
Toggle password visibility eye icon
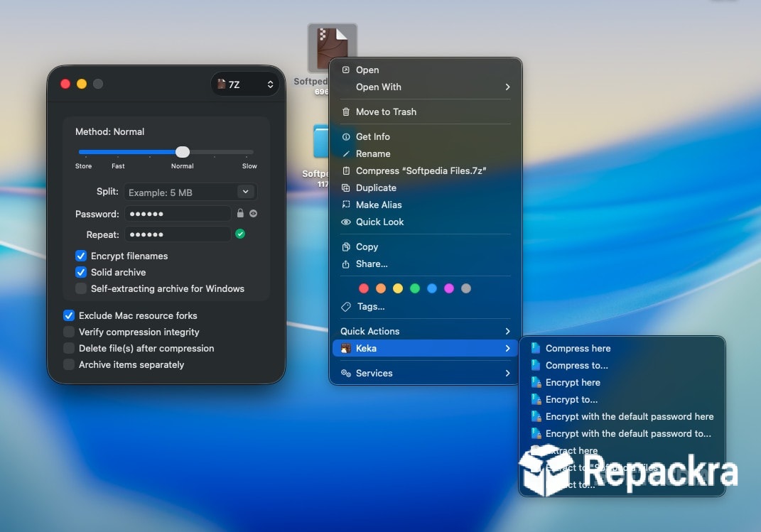254,213
